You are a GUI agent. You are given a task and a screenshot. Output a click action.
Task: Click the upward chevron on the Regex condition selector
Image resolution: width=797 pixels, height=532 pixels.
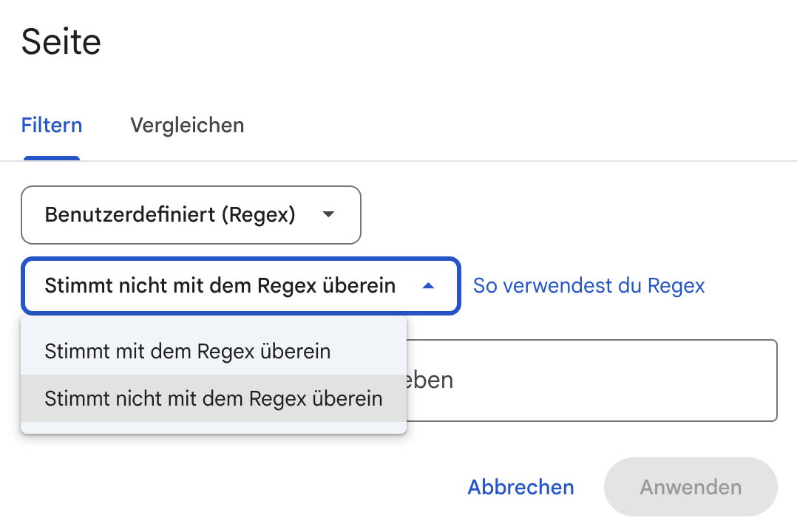428,285
